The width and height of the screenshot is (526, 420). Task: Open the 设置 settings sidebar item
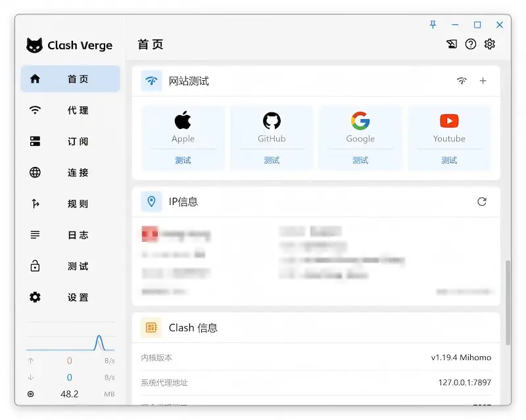70,297
